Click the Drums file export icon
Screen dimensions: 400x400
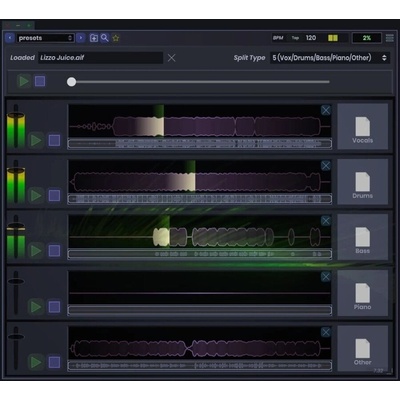[363, 182]
